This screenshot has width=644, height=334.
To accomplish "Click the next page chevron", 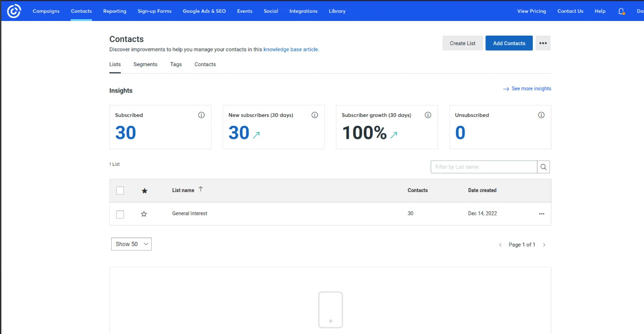I will point(544,245).
